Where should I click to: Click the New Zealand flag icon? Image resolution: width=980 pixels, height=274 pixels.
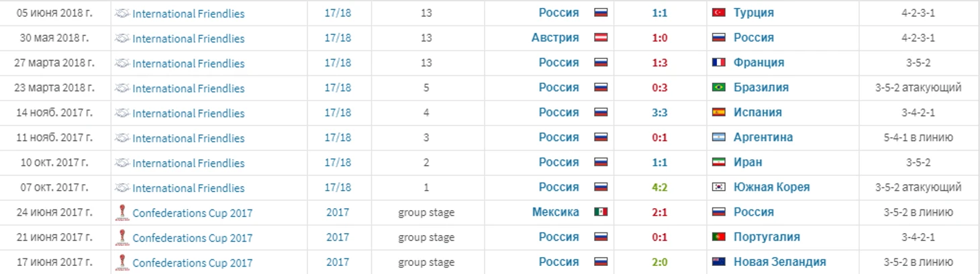coord(719,262)
